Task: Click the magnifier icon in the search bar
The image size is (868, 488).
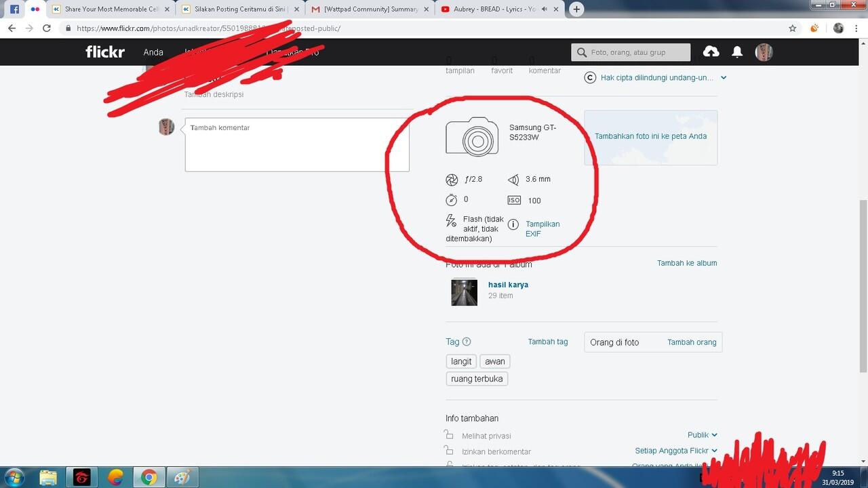Action: (582, 52)
